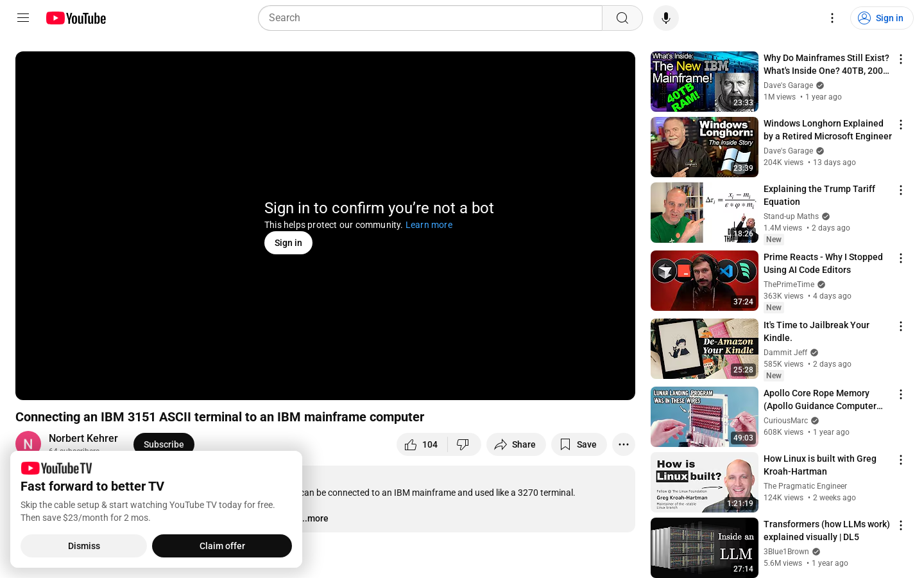The height and width of the screenshot is (578, 924).
Task: Click the magnifier search button
Action: pyautogui.click(x=622, y=18)
